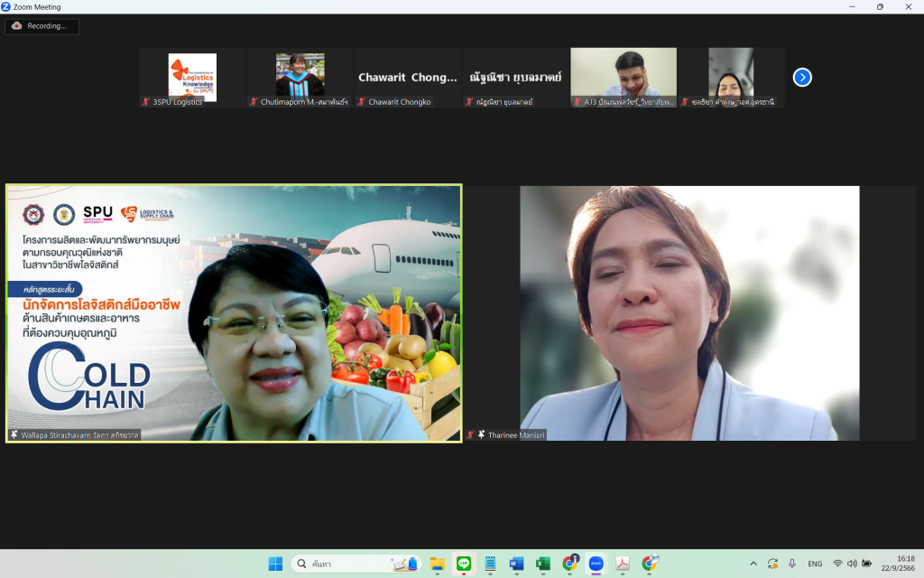This screenshot has height=578, width=924.
Task: Open Adobe Acrobat from the taskbar
Action: 623,564
